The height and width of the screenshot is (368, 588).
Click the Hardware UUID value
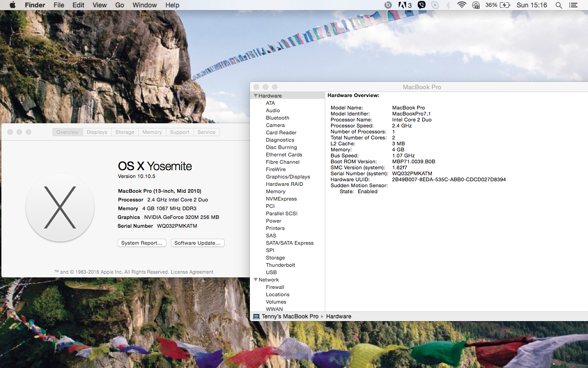(x=449, y=179)
